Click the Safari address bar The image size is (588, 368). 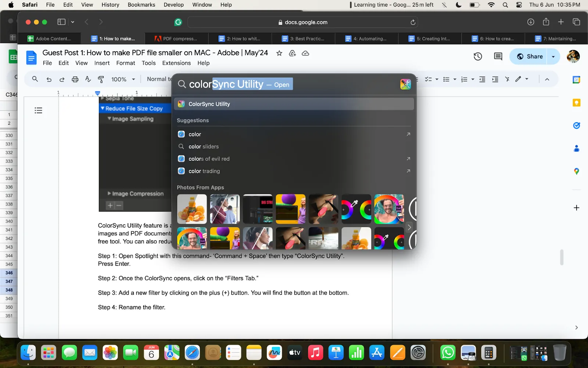click(x=303, y=22)
